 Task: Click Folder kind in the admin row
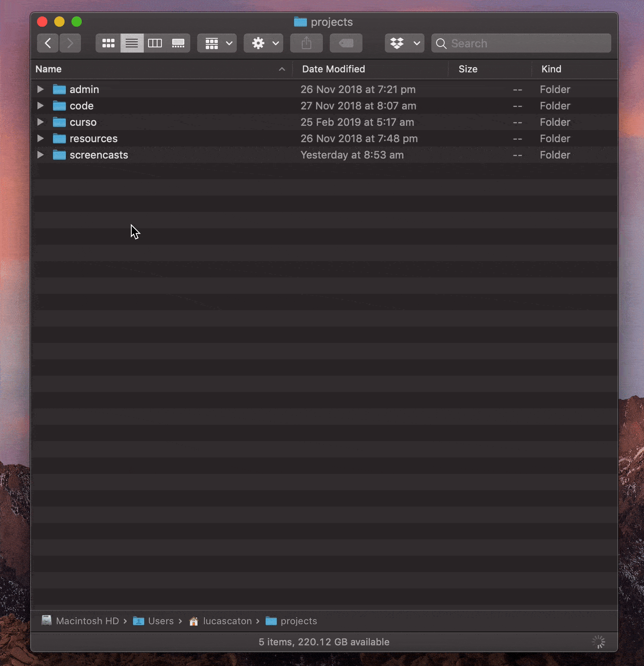[x=555, y=89]
